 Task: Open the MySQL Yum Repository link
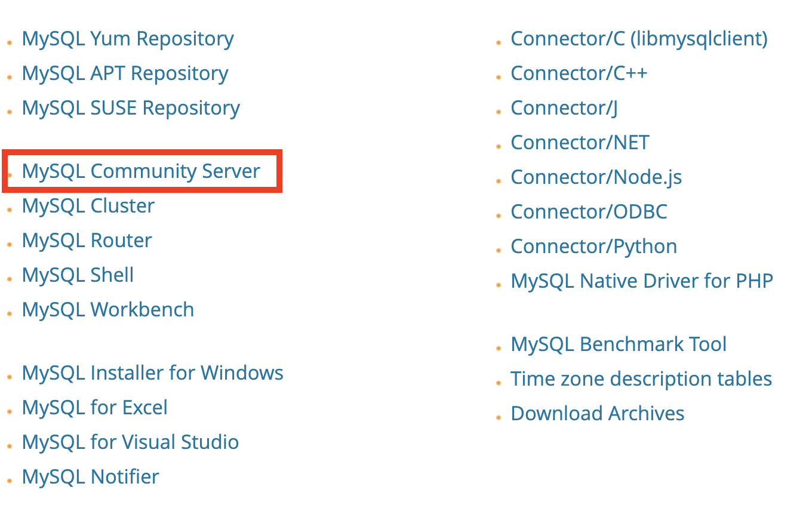[127, 38]
